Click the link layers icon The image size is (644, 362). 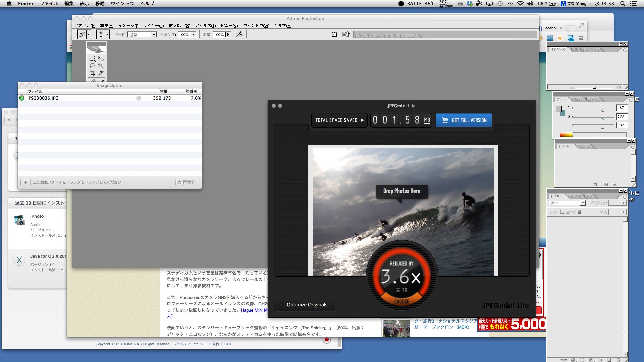(x=564, y=360)
